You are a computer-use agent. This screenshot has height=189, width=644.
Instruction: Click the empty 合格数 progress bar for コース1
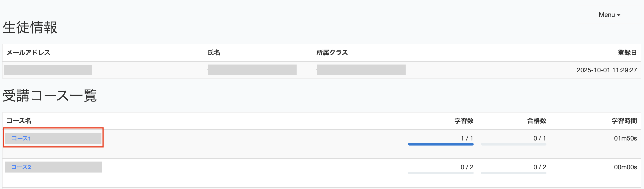point(513,144)
